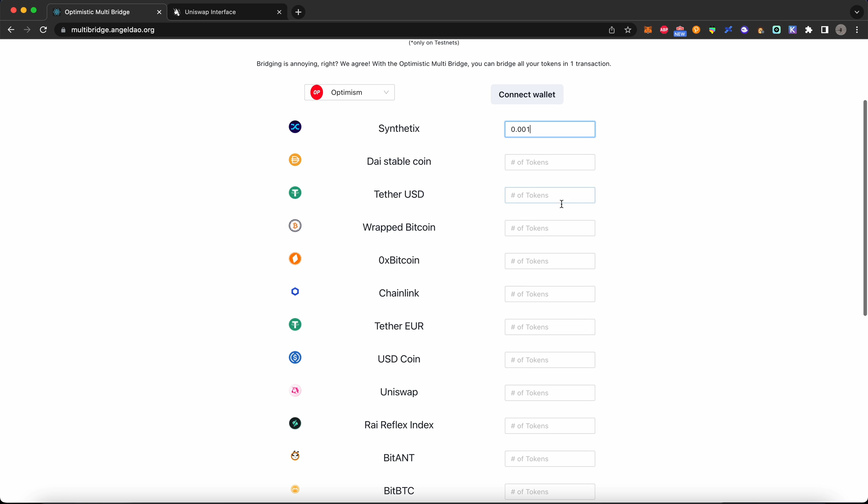The height and width of the screenshot is (504, 868).
Task: Click the Uniswap unicorn token icon
Action: pos(295,390)
